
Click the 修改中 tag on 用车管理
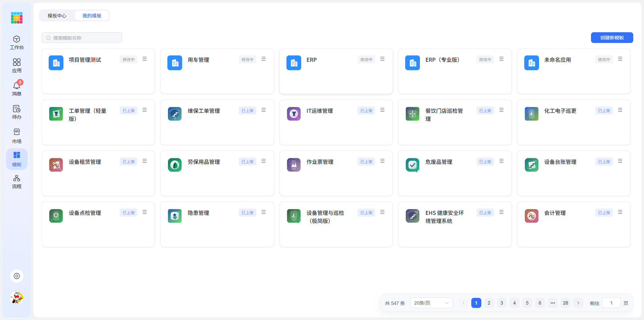tap(248, 59)
